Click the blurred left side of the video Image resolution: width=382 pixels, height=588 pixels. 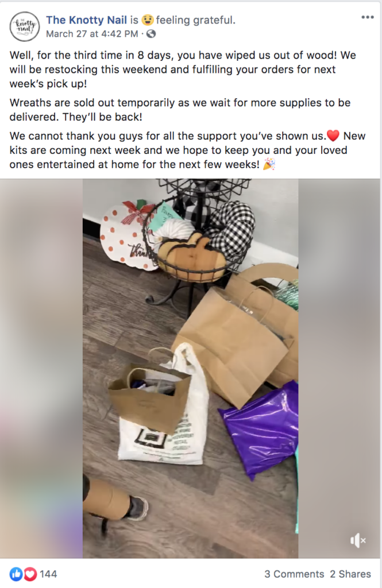[41, 368]
